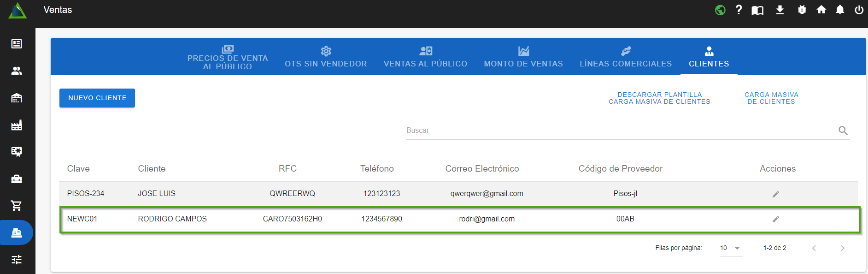The height and width of the screenshot is (274, 868).
Task: Click the Nuevo Cliente button
Action: tap(97, 98)
